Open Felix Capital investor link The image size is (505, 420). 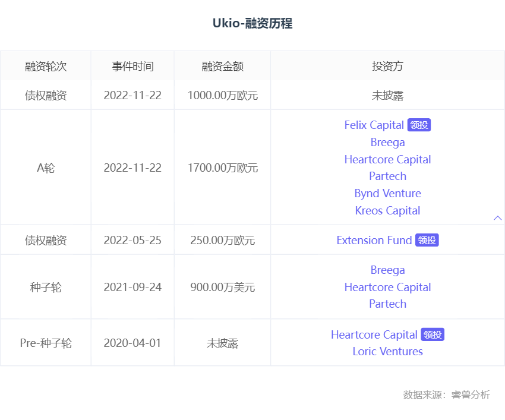pyautogui.click(x=374, y=125)
